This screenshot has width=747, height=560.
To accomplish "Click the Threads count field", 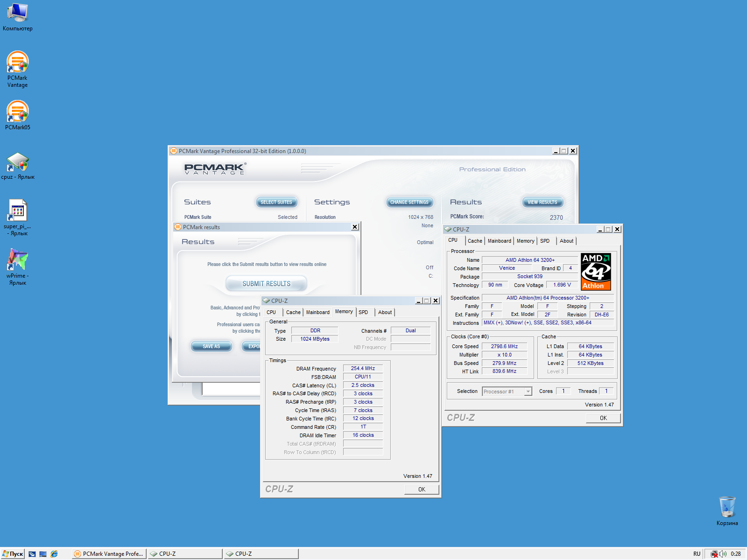I will (x=606, y=391).
